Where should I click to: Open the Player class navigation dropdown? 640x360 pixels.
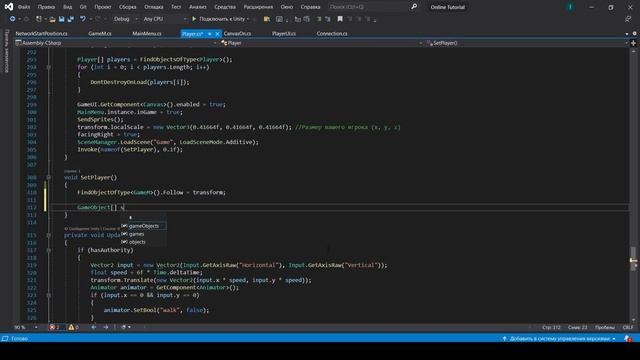[321, 43]
